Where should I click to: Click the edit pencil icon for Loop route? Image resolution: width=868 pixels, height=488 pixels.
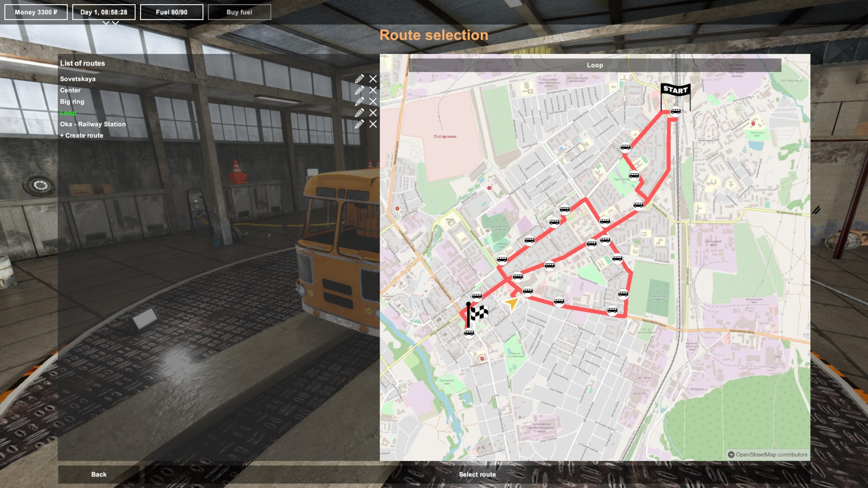(359, 113)
